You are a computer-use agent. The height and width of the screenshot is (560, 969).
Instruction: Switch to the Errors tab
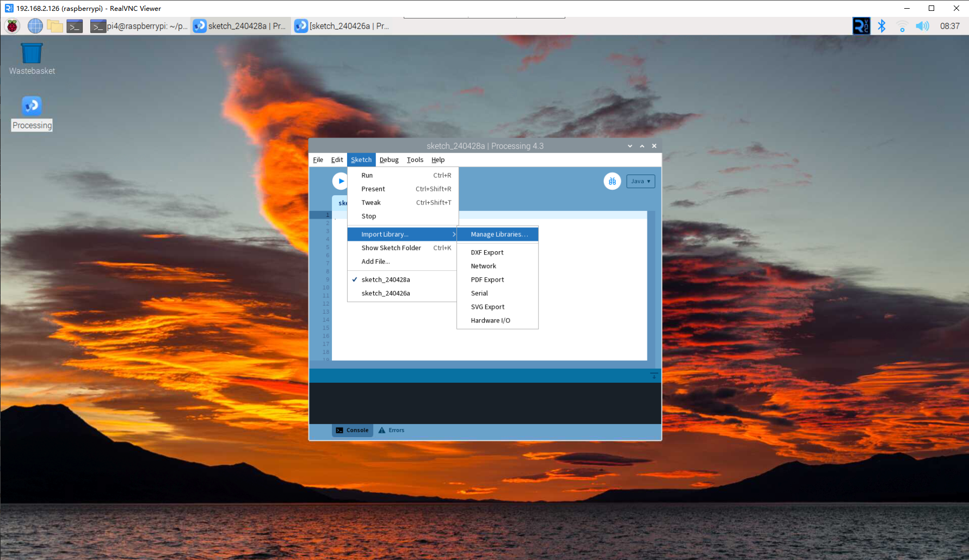point(391,430)
